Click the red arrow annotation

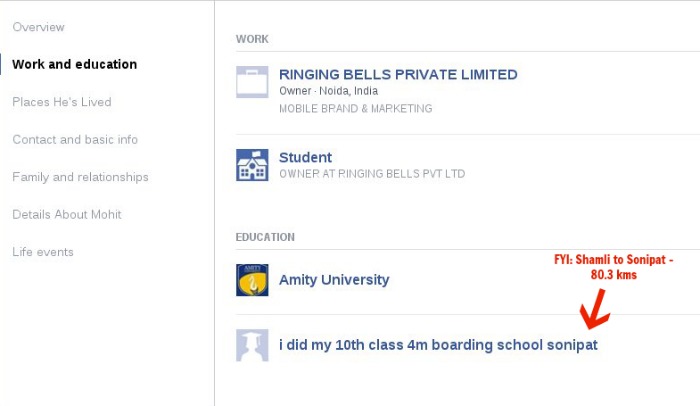tap(595, 309)
